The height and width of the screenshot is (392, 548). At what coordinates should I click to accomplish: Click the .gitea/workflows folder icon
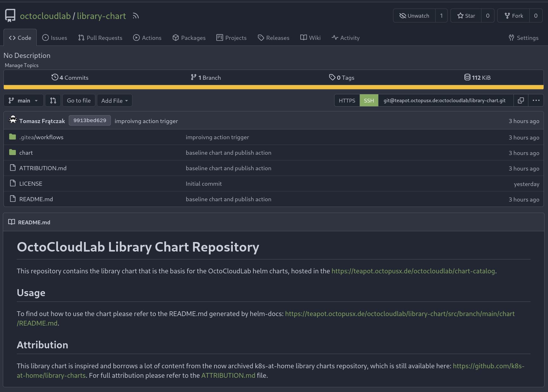click(x=13, y=137)
